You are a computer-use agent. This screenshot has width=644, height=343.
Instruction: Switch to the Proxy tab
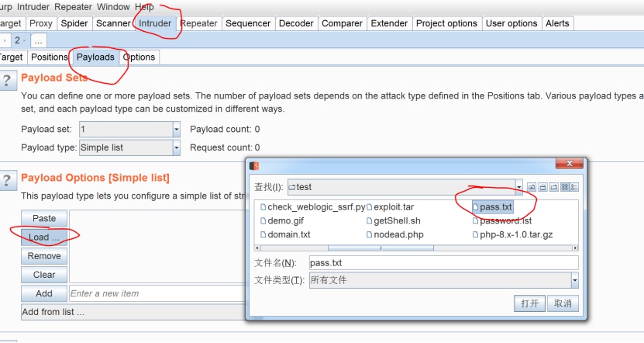tap(40, 23)
